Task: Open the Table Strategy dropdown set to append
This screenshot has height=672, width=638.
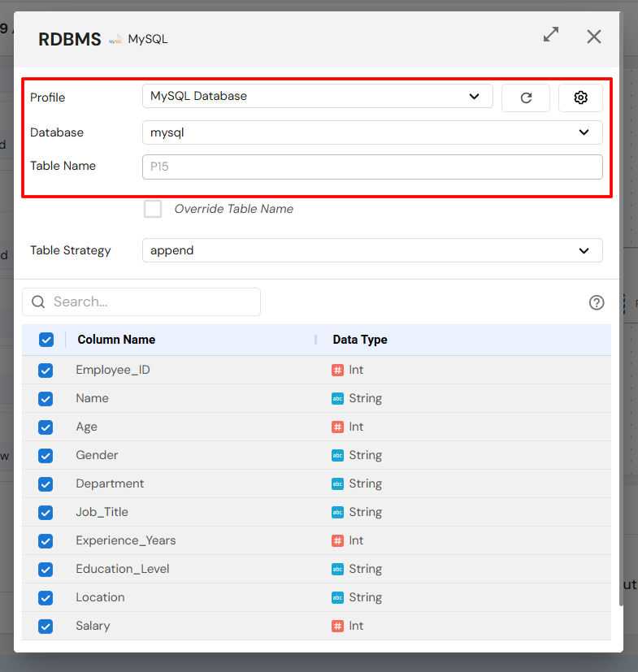Action: click(x=371, y=250)
